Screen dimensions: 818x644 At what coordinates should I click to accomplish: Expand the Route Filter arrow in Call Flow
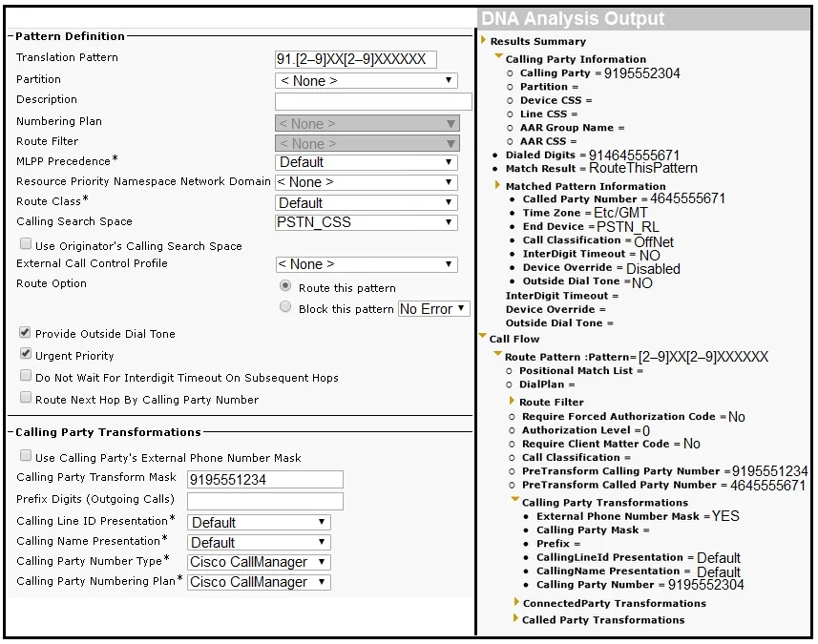512,401
